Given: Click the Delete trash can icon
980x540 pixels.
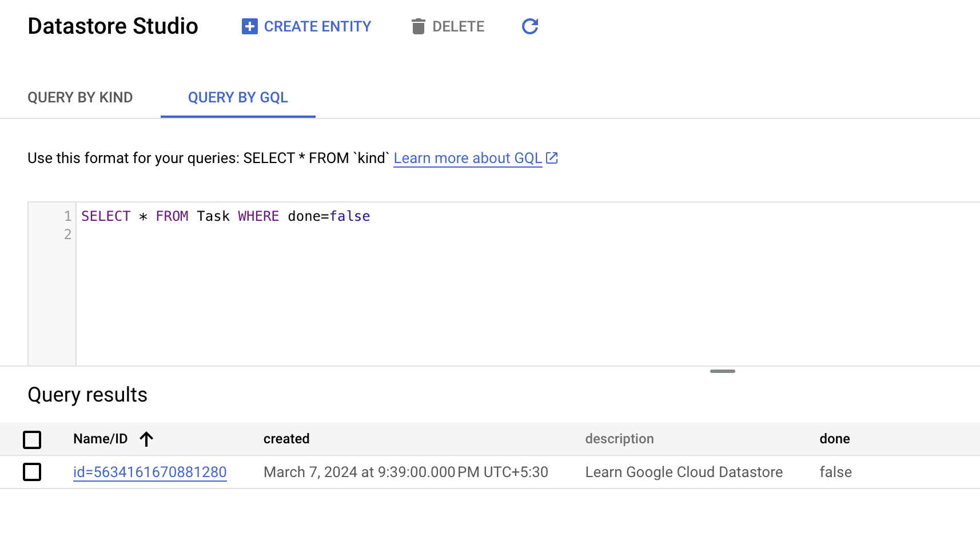Looking at the screenshot, I should pos(419,26).
